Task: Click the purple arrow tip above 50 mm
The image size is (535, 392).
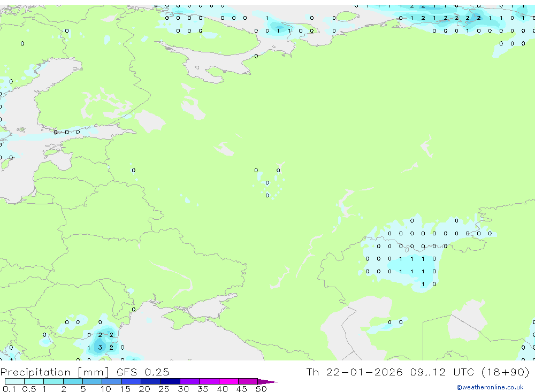Action: (x=267, y=381)
